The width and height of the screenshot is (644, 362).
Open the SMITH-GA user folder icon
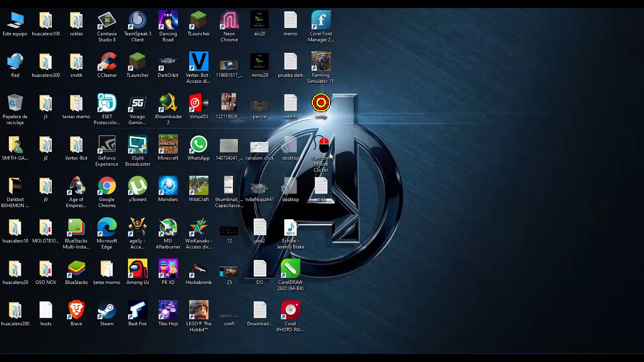15,148
